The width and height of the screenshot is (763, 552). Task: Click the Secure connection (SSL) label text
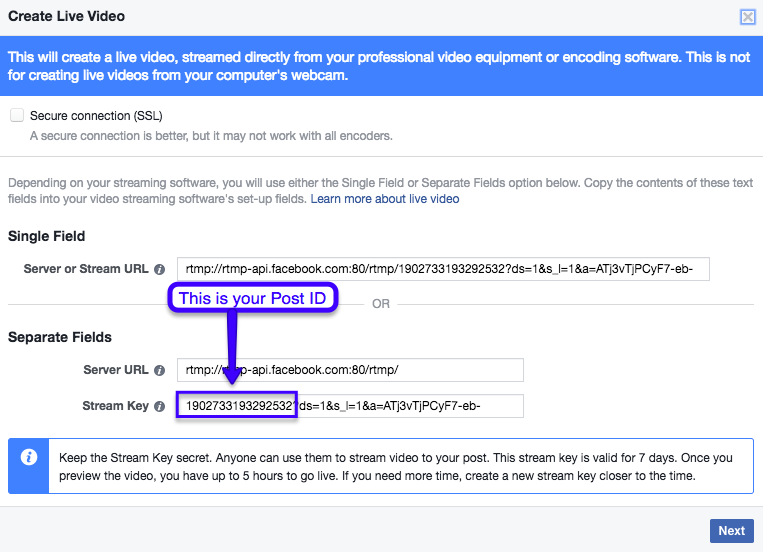96,116
